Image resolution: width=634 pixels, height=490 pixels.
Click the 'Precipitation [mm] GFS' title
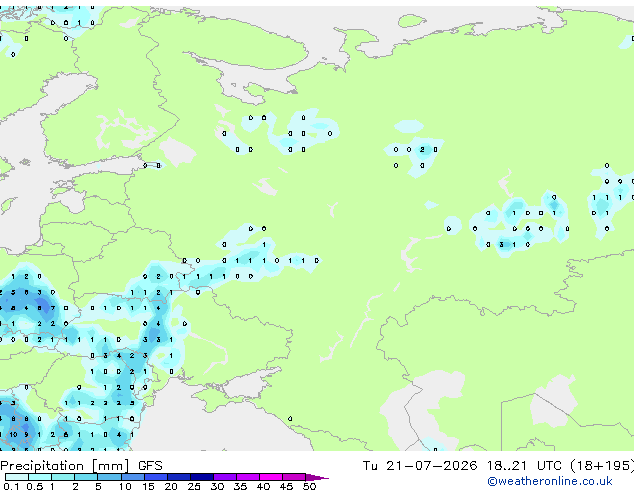81,466
